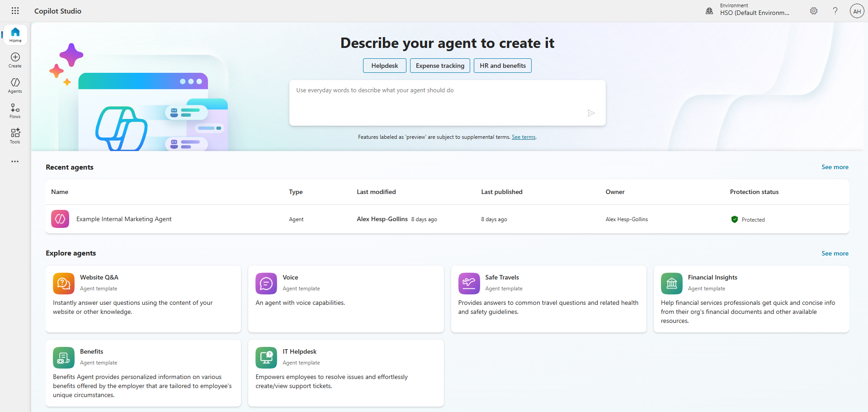Click See more beside Recent agents
Image resolution: width=868 pixels, height=412 pixels.
pyautogui.click(x=835, y=167)
